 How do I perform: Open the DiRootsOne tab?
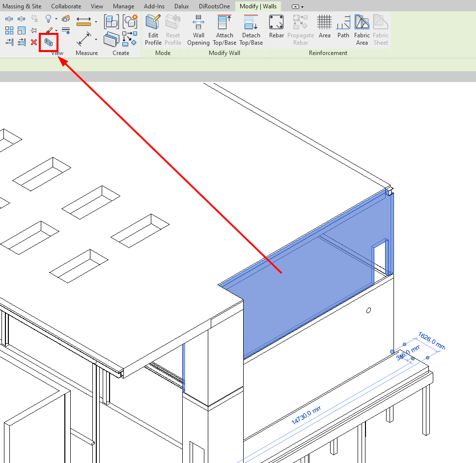pyautogui.click(x=214, y=6)
